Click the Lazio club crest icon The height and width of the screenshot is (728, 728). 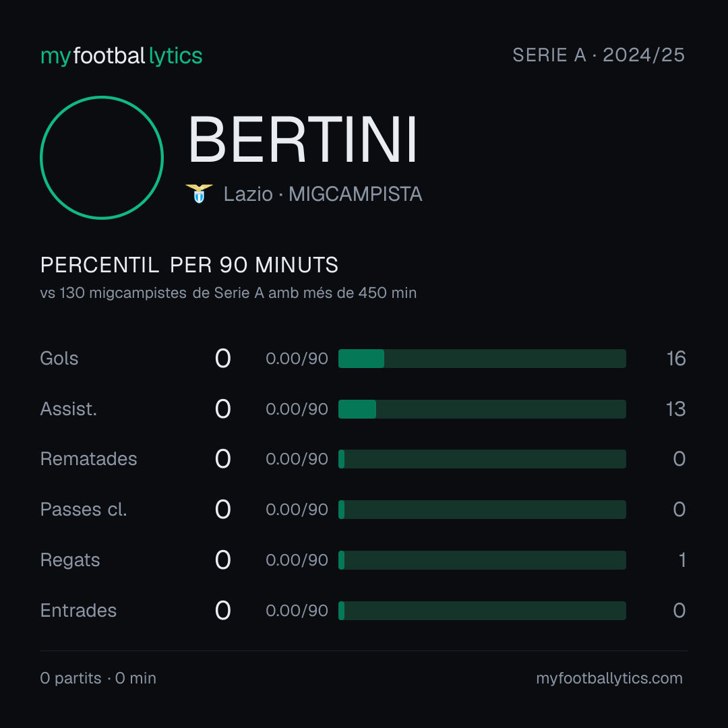199,193
